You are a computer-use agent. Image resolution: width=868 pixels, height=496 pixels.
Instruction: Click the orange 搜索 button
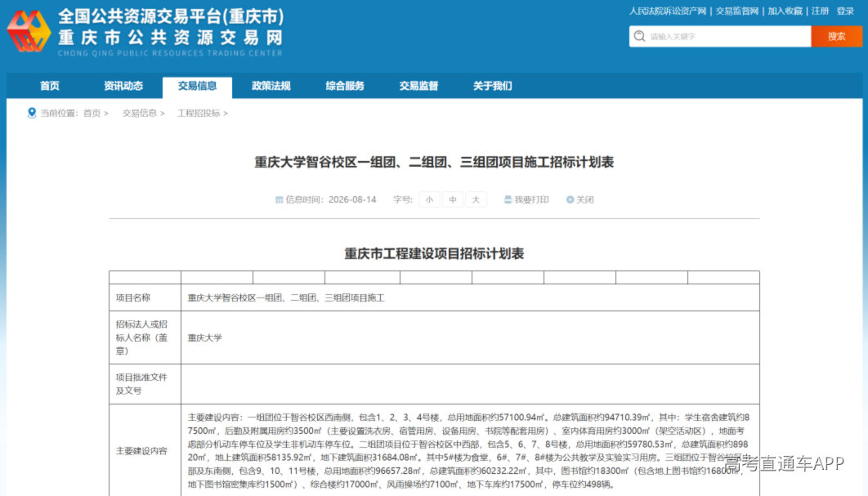click(x=836, y=37)
